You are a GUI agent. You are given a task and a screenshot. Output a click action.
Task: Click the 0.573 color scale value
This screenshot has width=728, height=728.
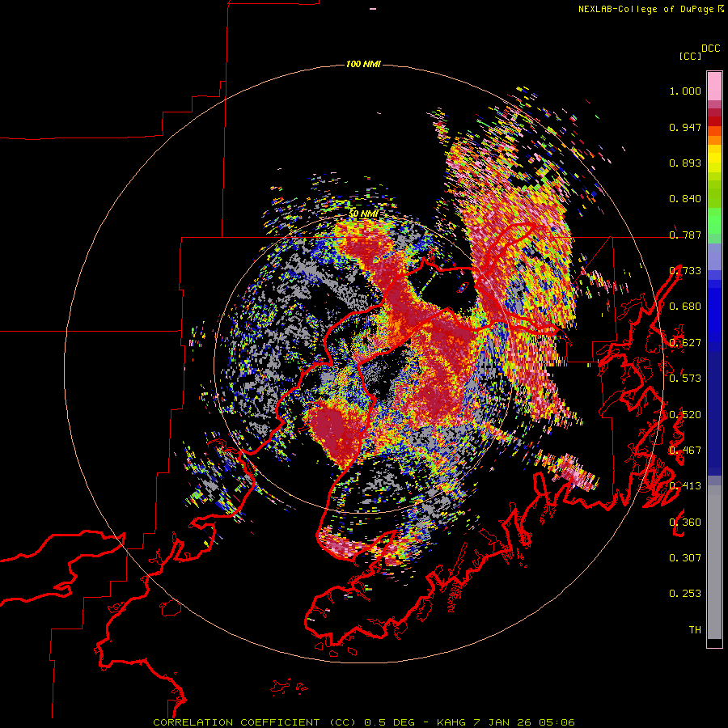point(685,378)
